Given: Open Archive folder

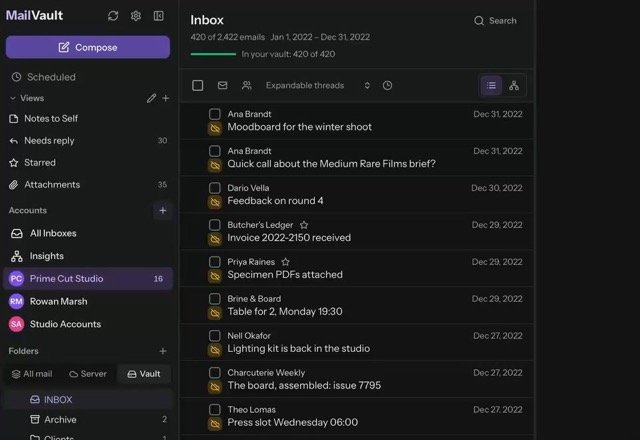Looking at the screenshot, I should coord(88,420).
